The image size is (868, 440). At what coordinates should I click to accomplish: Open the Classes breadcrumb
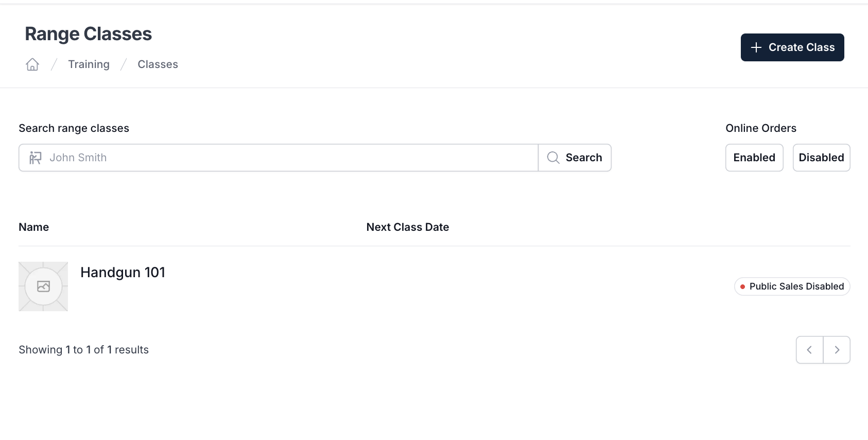[158, 64]
